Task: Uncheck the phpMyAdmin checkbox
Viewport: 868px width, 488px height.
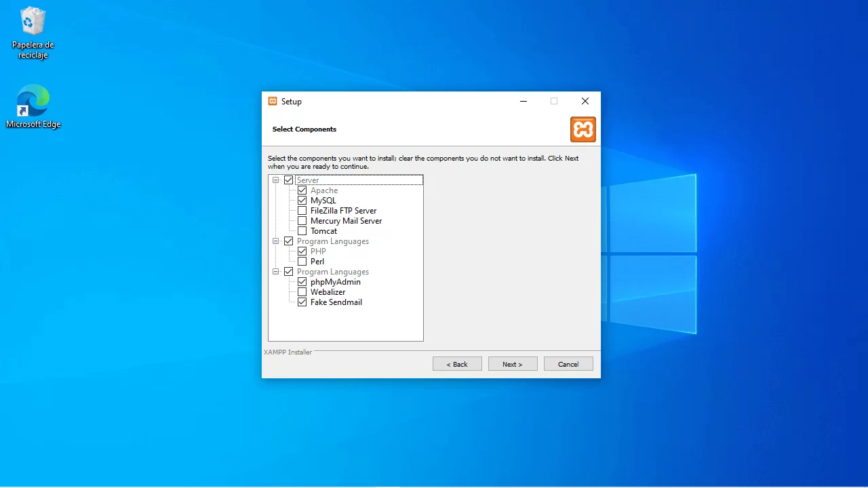Action: coord(302,282)
